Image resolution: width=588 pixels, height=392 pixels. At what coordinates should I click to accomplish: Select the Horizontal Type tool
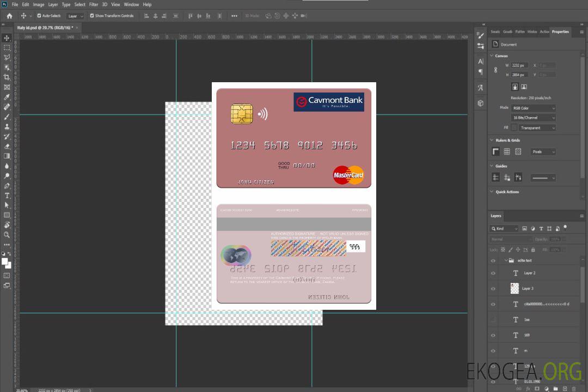pyautogui.click(x=7, y=195)
